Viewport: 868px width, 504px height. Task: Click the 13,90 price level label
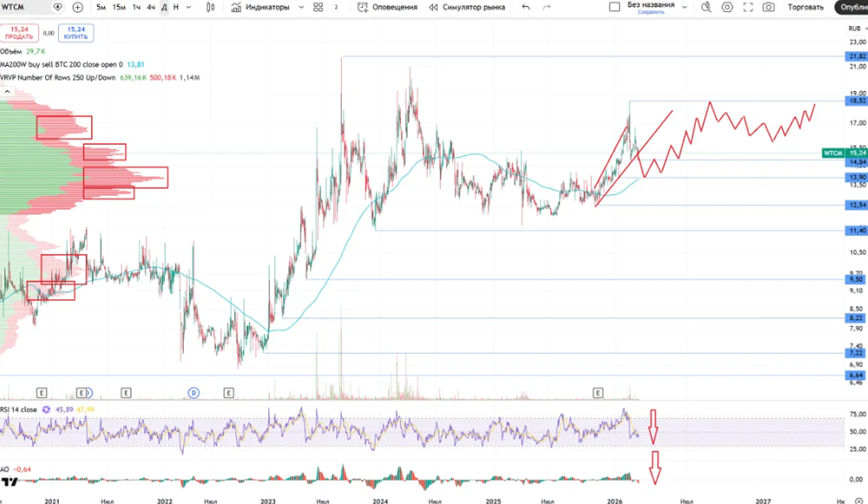(857, 177)
